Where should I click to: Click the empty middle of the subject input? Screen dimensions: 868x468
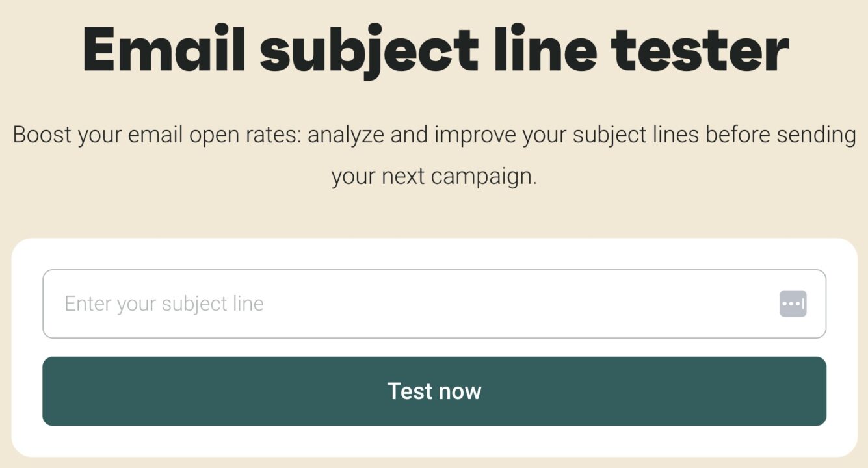point(494,304)
